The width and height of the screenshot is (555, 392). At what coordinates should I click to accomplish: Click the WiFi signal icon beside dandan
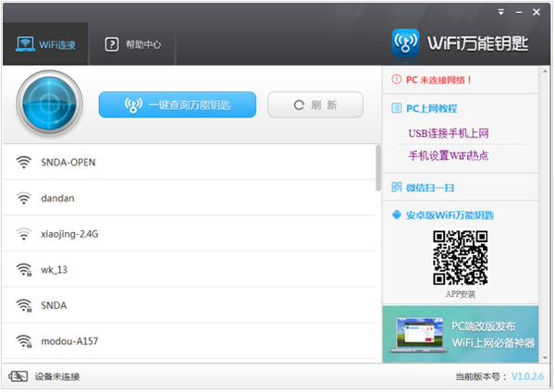(x=24, y=198)
